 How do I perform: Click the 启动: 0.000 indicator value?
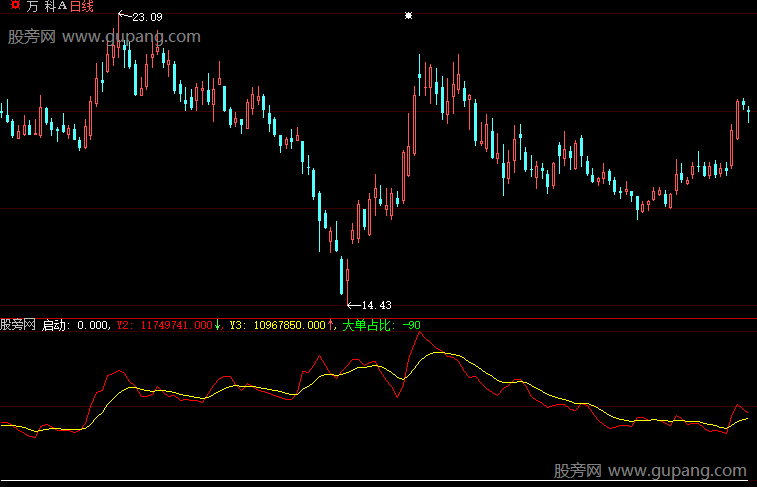75,325
